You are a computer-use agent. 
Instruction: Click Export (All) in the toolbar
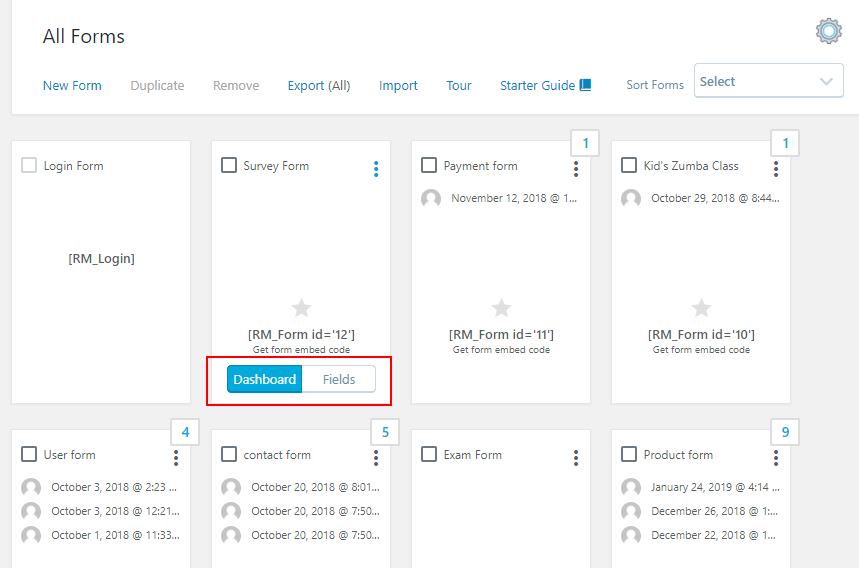[x=319, y=86]
